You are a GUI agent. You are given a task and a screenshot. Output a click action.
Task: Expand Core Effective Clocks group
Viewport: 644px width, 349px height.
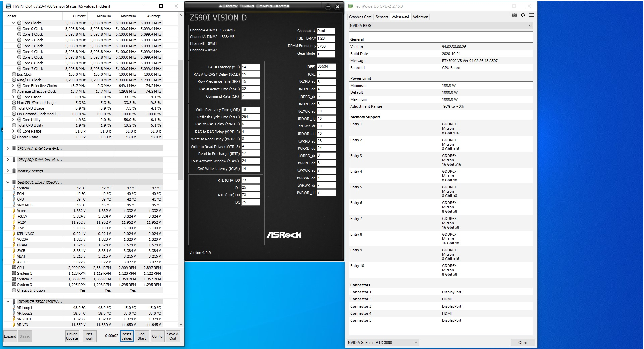(x=13, y=86)
